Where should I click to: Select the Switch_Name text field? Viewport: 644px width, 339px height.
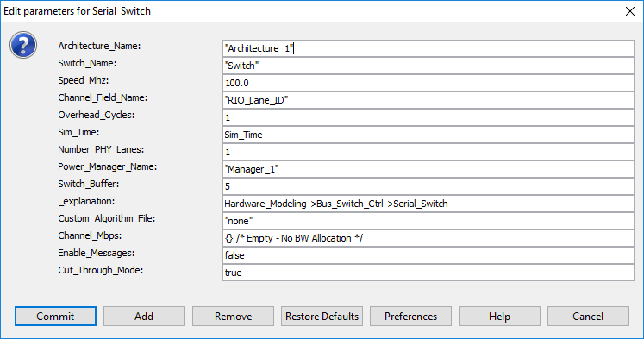pyautogui.click(x=428, y=66)
